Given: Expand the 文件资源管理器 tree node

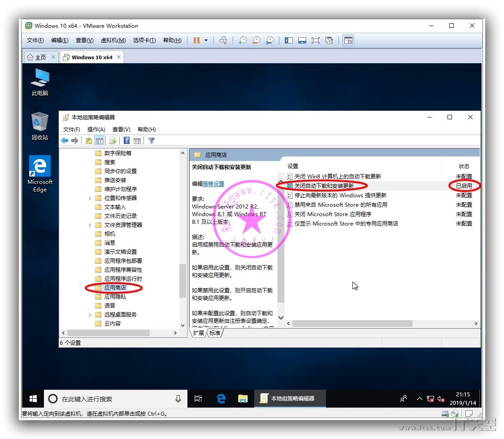Looking at the screenshot, I should (x=90, y=225).
